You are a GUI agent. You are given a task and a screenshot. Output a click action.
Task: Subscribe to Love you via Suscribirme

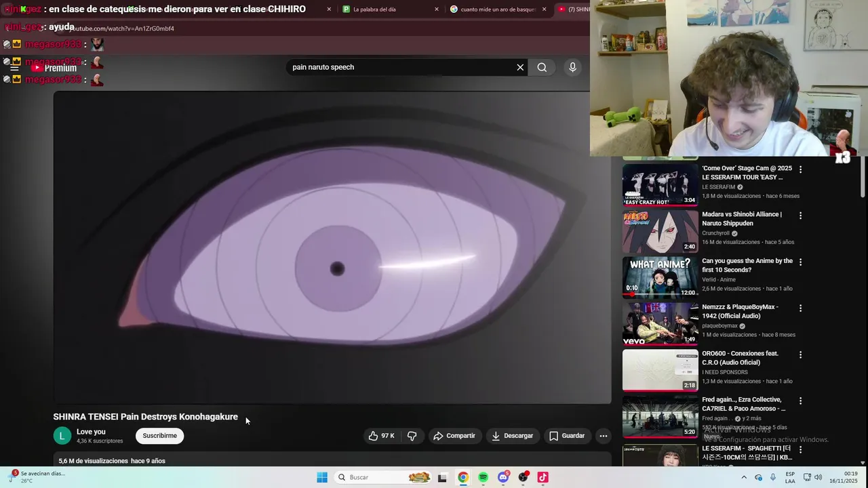159,436
